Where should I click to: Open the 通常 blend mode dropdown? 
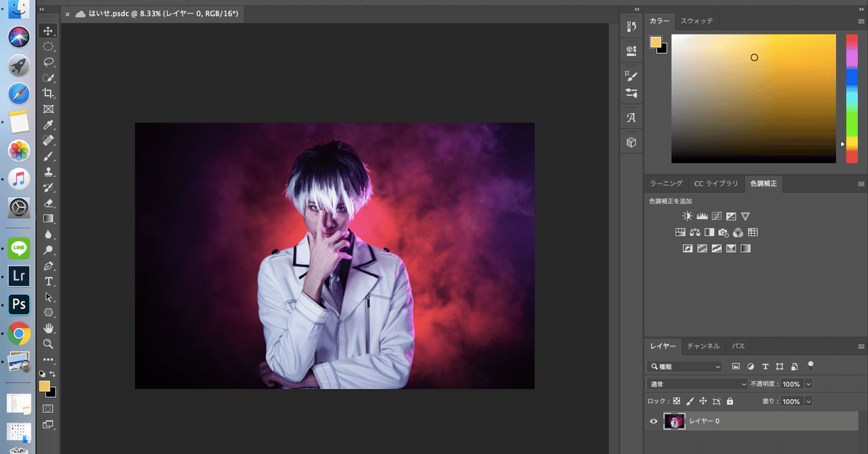(698, 384)
